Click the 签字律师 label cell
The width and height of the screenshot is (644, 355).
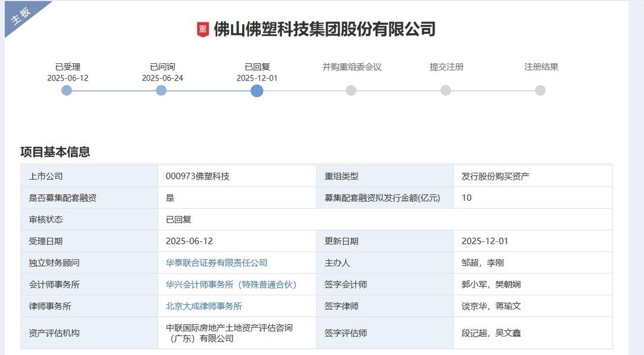[x=385, y=306]
